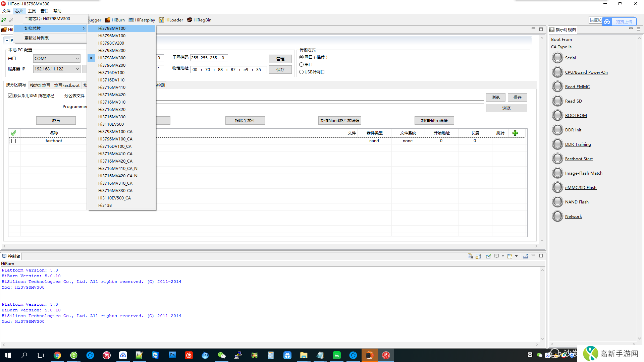Click the Pin Console icon

coord(488,256)
